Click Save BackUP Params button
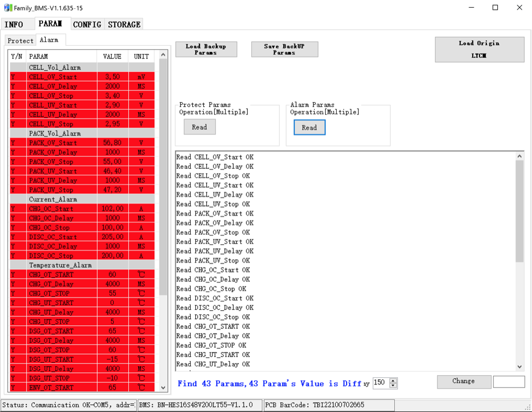 [284, 49]
